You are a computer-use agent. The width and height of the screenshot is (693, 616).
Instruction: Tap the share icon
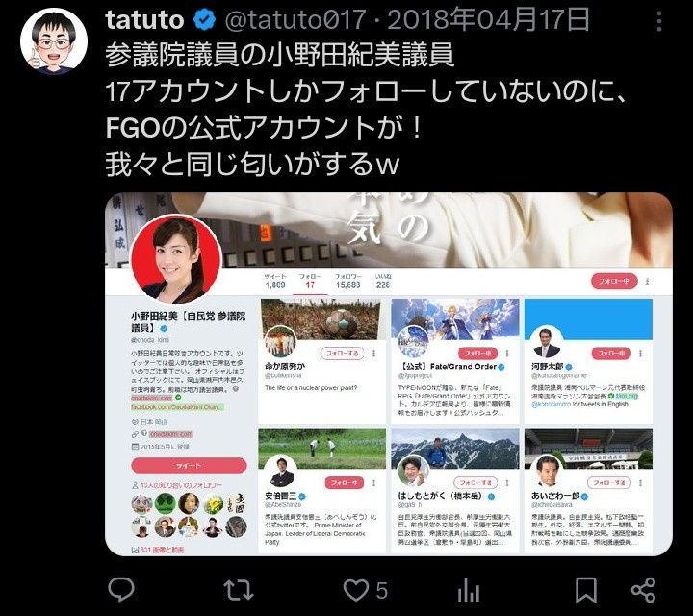coord(643,590)
